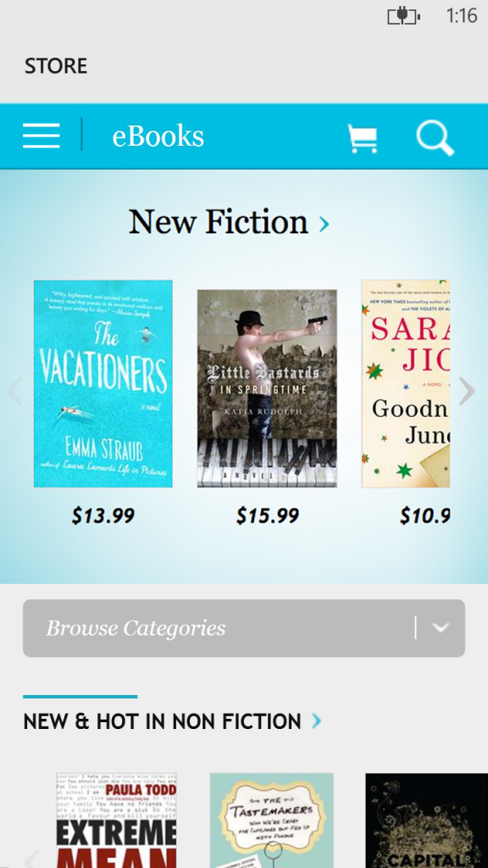Tap the $15.99 price label
The image size is (488, 868).
coord(268,516)
